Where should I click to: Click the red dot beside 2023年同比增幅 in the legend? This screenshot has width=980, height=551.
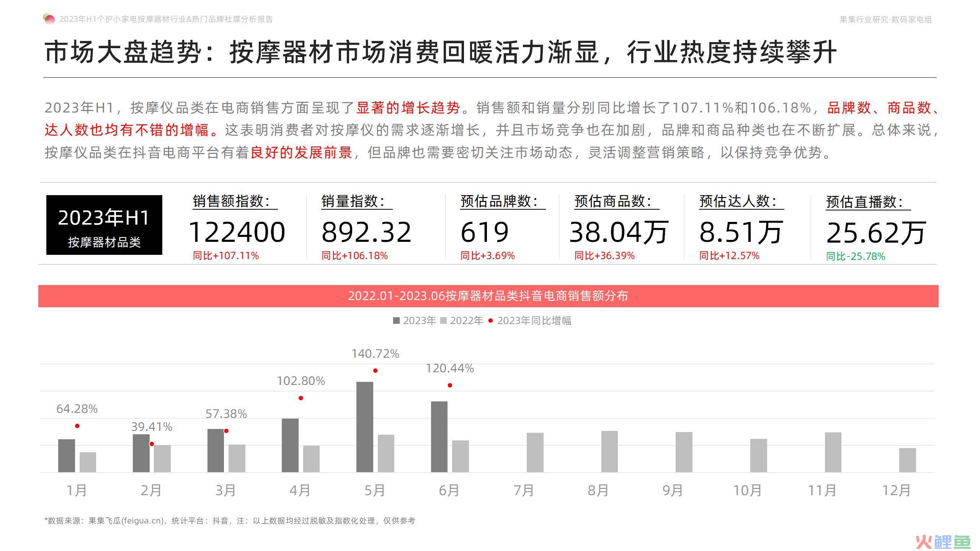coord(490,321)
